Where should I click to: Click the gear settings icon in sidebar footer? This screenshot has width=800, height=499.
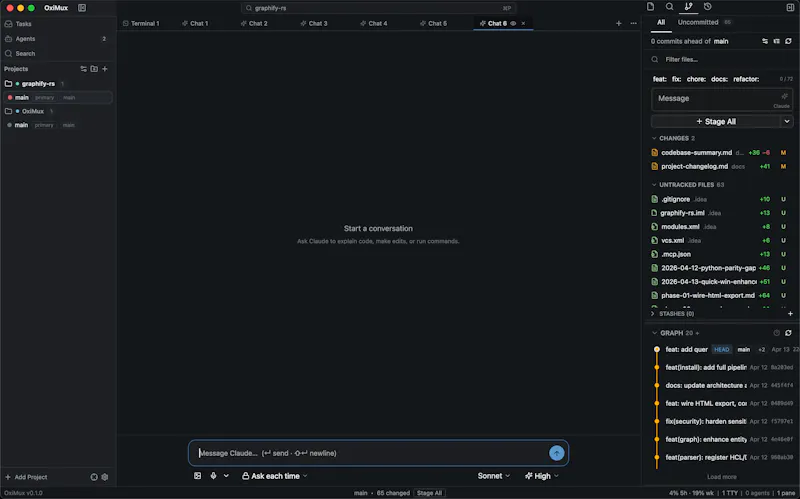(105, 477)
